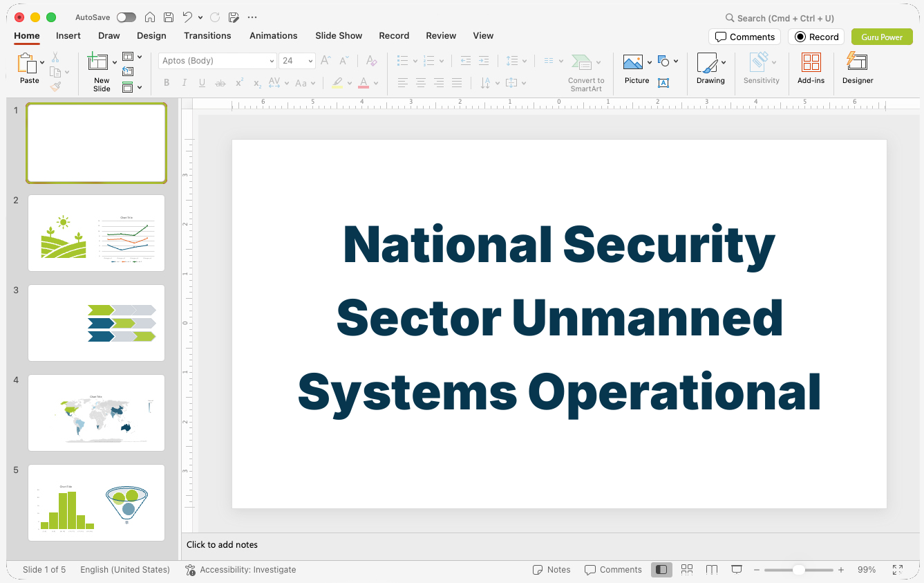Open the slide Layout dropdown
The width and height of the screenshot is (924, 583).
point(132,57)
